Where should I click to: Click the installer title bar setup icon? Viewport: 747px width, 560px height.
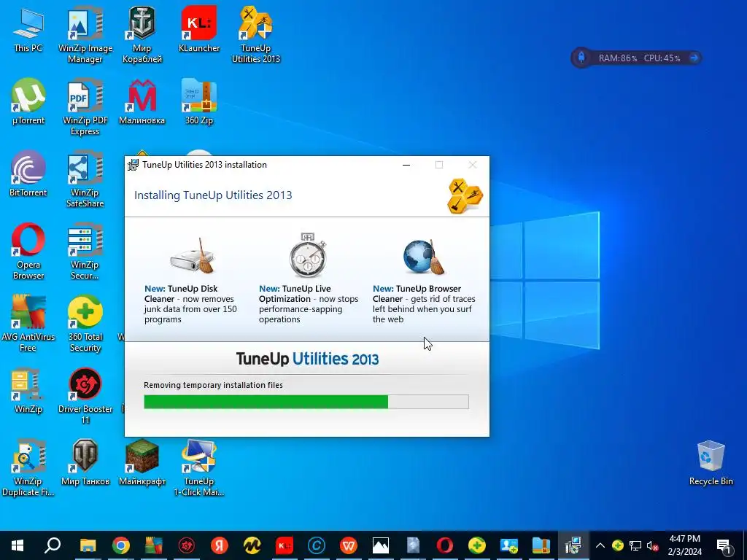tap(133, 165)
